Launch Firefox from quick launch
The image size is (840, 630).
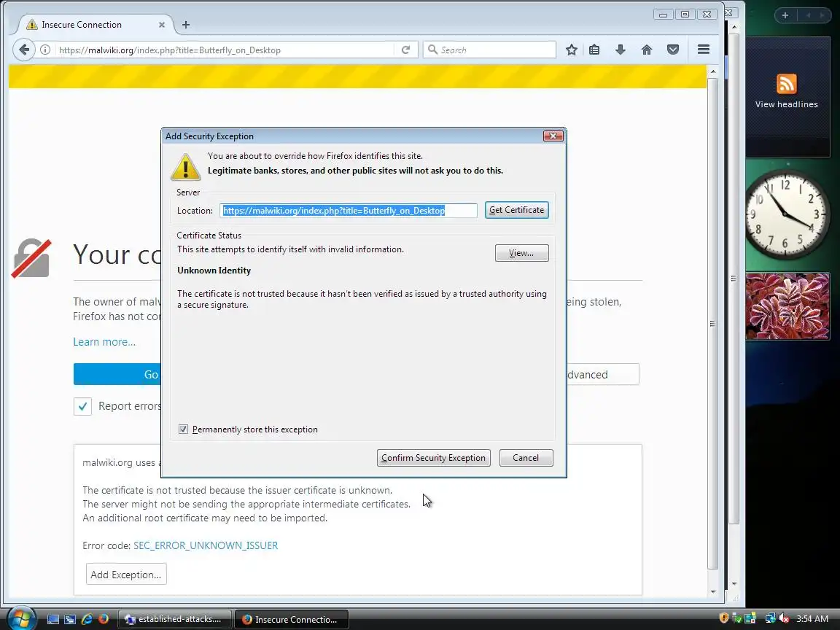[104, 619]
